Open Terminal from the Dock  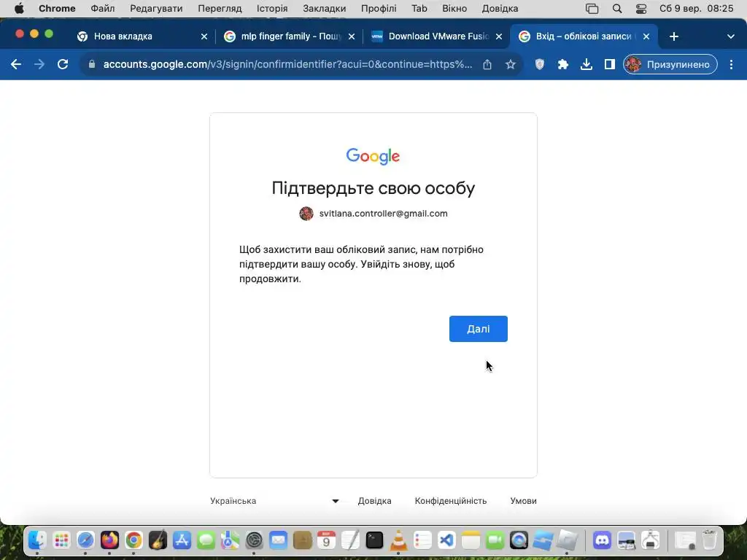tap(374, 540)
